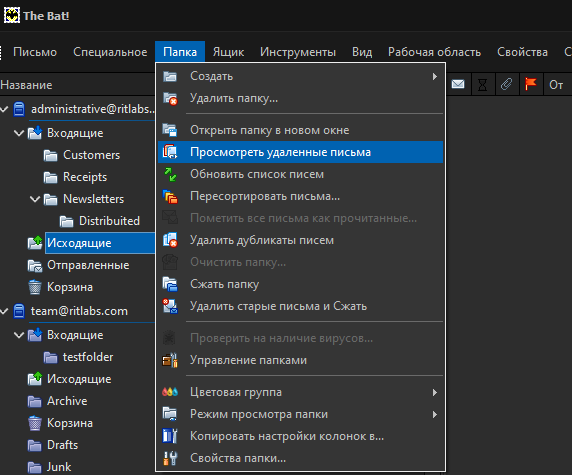The height and width of the screenshot is (475, 572).
Task: Close the open Папка menu
Action: [x=180, y=52]
